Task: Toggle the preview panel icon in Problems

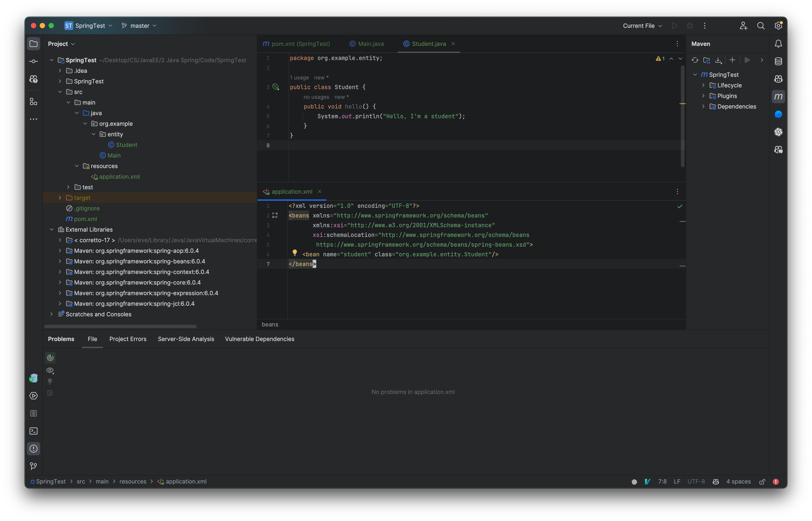Action: tap(50, 393)
